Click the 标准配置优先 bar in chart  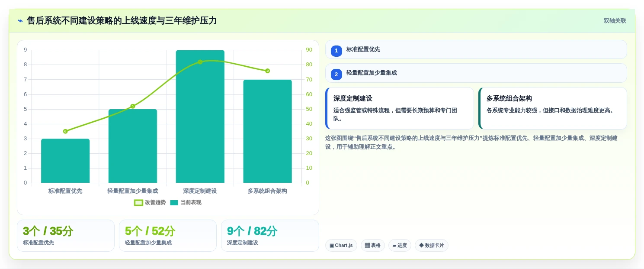click(x=65, y=161)
